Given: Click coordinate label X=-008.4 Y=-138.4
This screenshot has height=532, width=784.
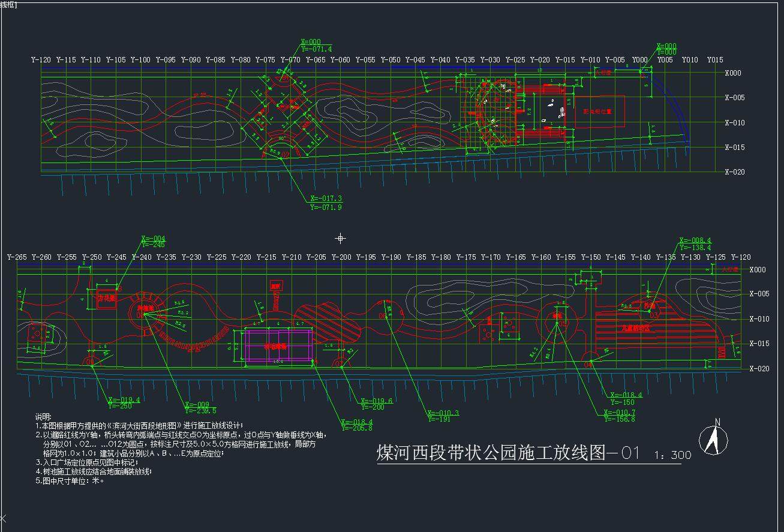Looking at the screenshot, I should pos(695,244).
